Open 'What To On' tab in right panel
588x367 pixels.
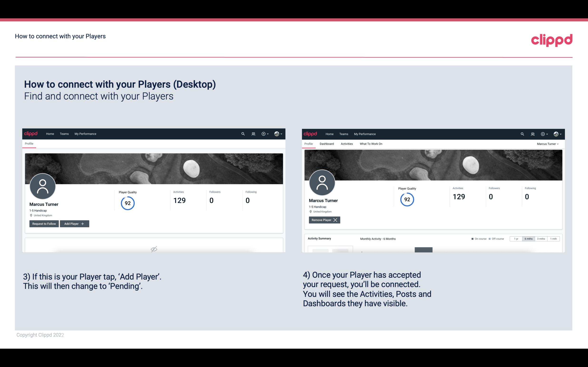371,144
